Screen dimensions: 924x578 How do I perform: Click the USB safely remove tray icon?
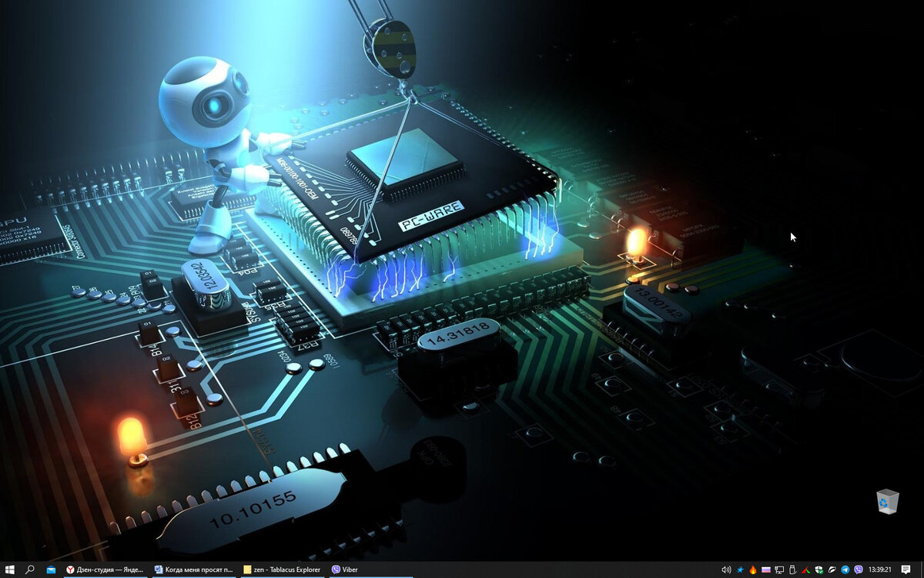(792, 570)
